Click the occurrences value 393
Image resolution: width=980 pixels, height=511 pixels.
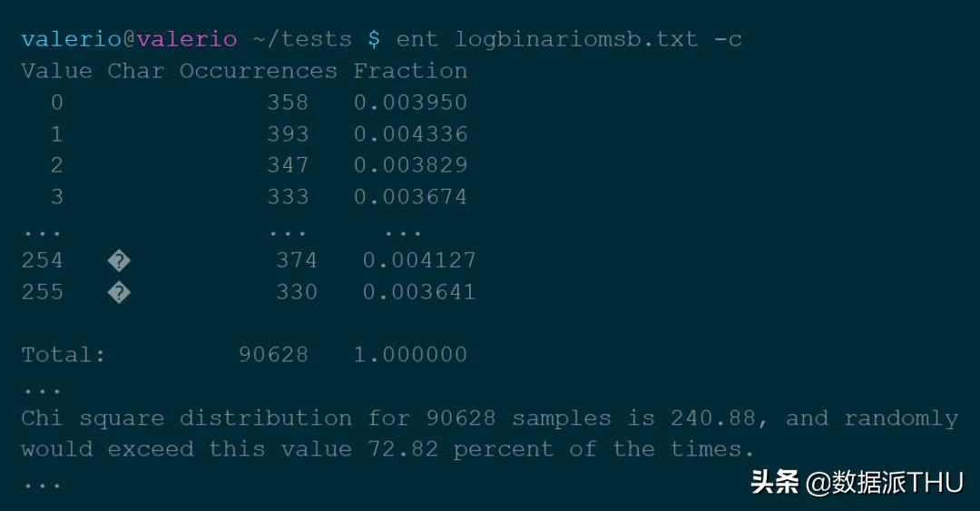tap(288, 134)
